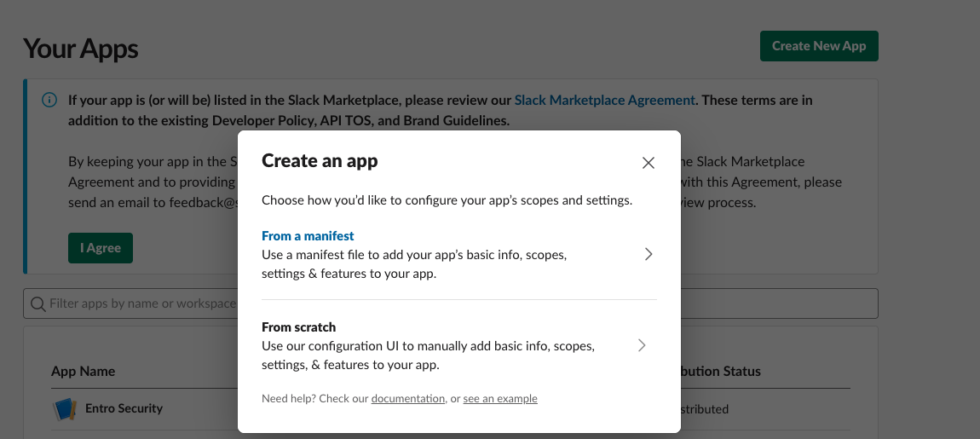Click the App Name column header

(84, 372)
